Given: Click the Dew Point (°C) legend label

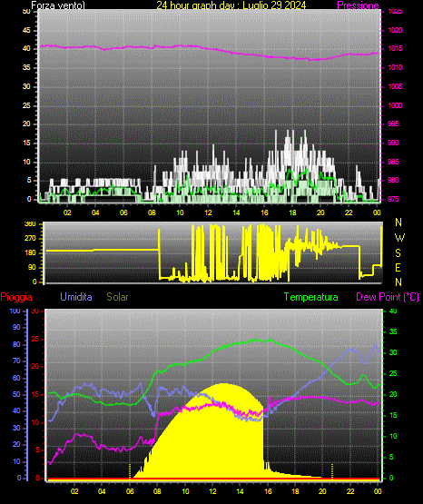Looking at the screenshot, I should point(388,297).
